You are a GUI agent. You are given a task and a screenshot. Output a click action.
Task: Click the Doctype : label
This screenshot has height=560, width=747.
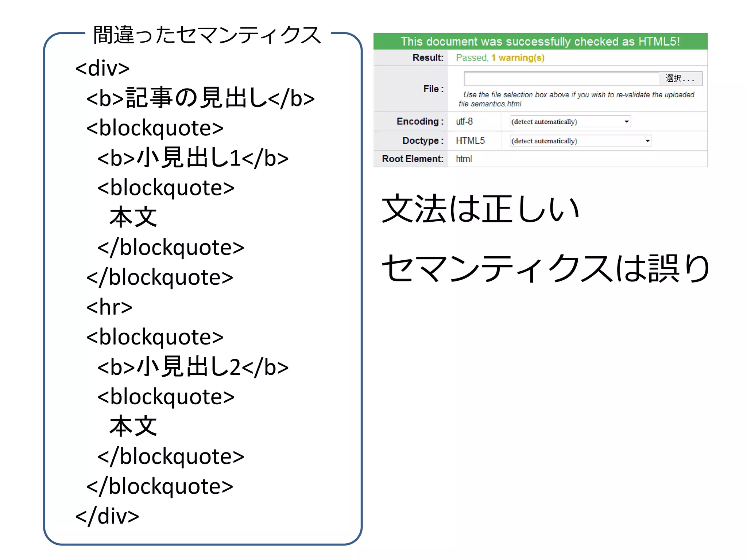click(423, 141)
